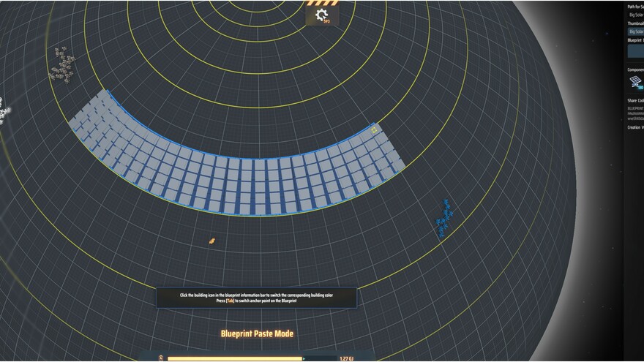Click the Blueprint Paste Mode label
Viewport: 644px width, 362px height.
tap(257, 333)
